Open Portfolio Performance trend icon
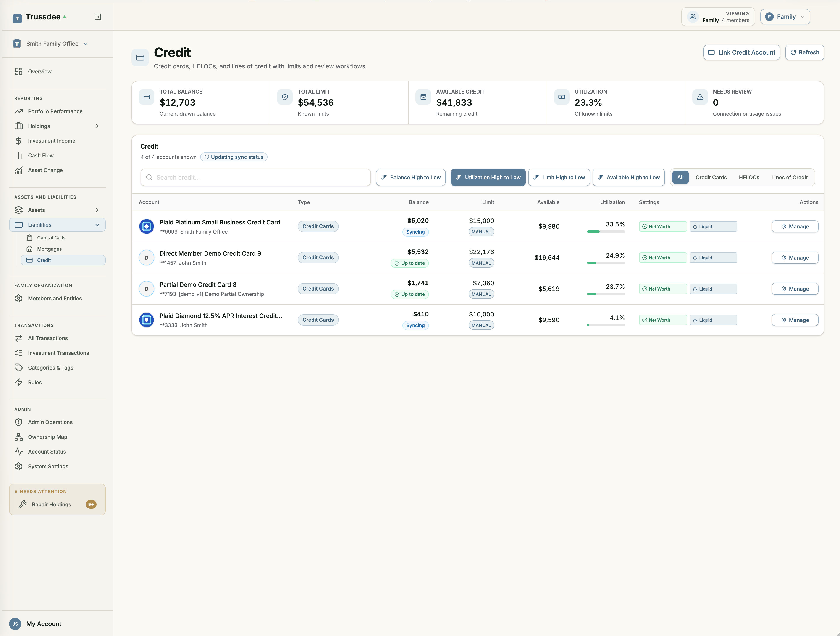The width and height of the screenshot is (840, 636). [x=19, y=111]
